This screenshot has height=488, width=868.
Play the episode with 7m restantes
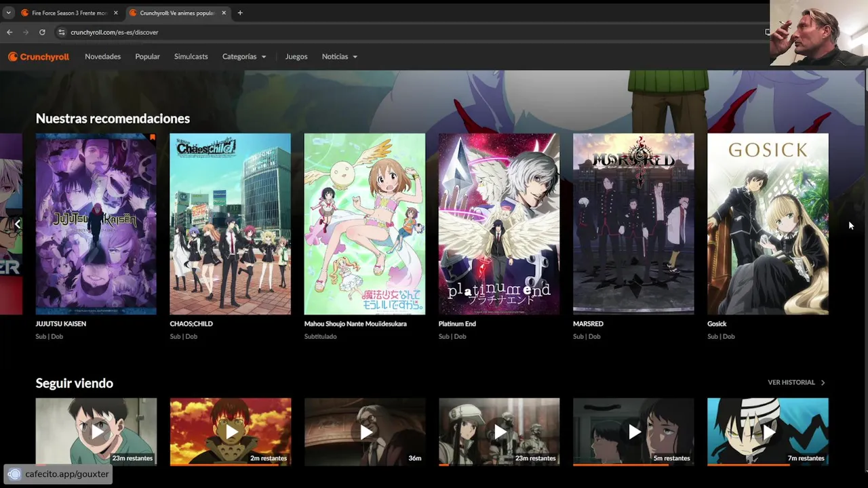(x=768, y=431)
